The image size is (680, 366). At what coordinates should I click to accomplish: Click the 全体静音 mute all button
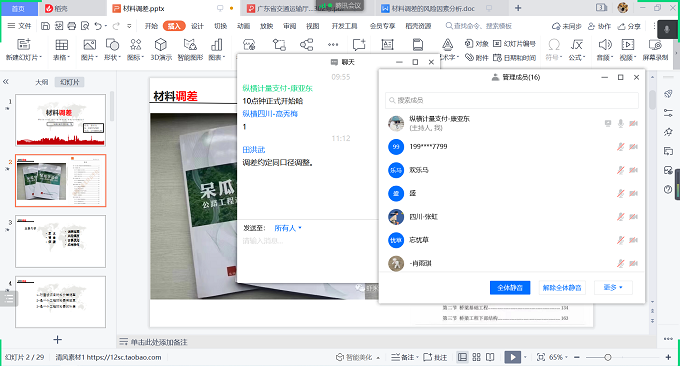click(x=510, y=288)
